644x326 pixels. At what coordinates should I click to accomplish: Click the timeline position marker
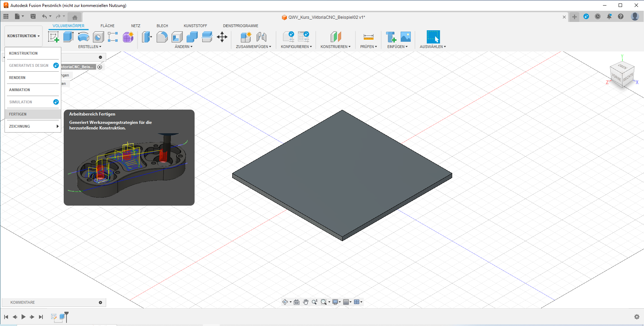point(66,315)
